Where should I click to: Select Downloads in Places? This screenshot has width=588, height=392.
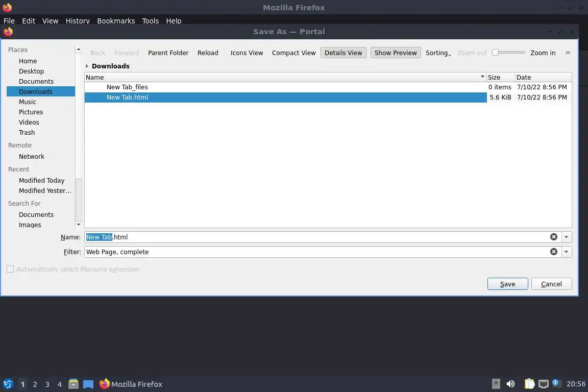(x=40, y=91)
